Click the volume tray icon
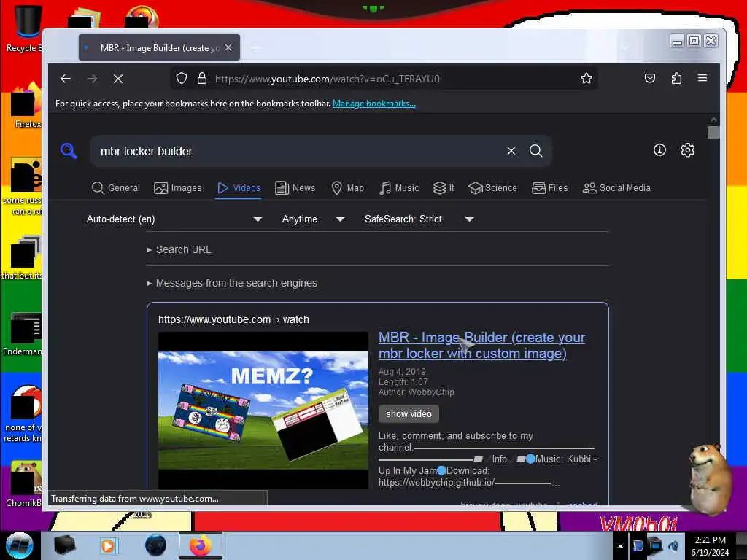Image resolution: width=747 pixels, height=560 pixels. pos(673,545)
